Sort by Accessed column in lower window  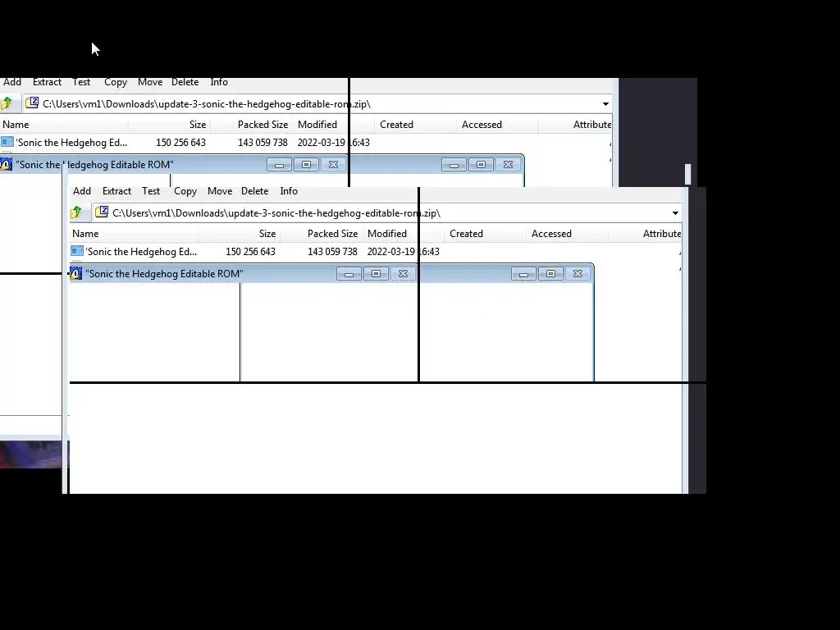pos(567,234)
